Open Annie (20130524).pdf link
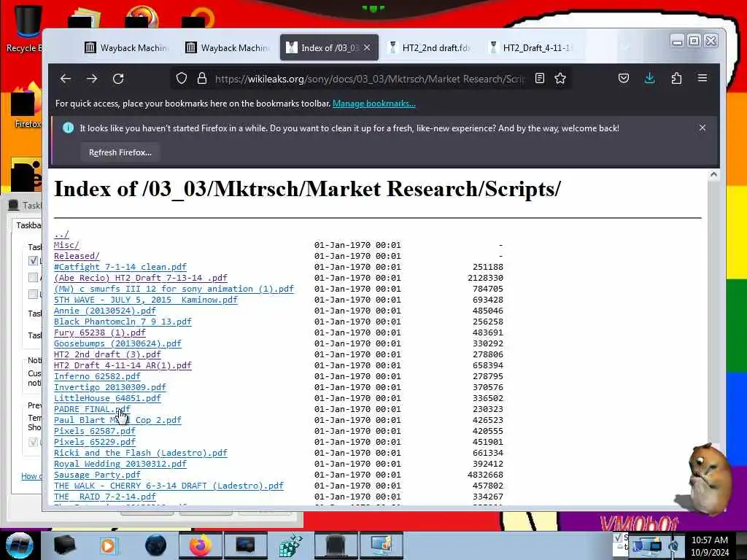This screenshot has width=747, height=560. (x=105, y=311)
